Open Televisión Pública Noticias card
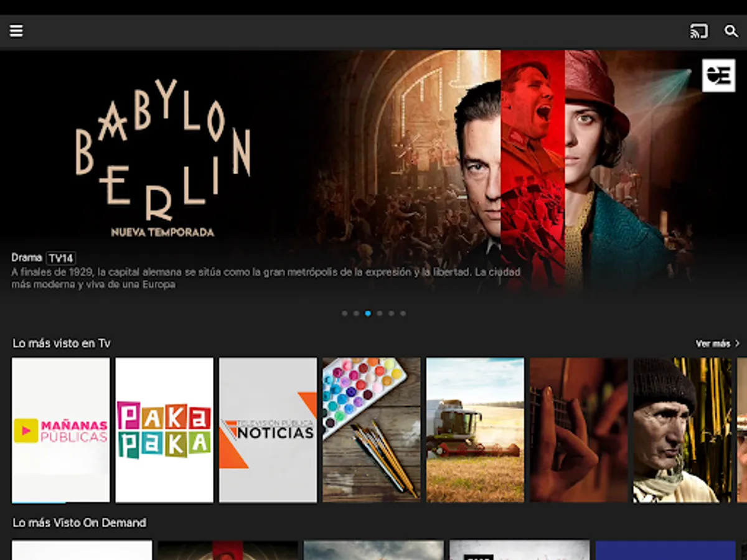Viewport: 747px width, 560px height. (x=268, y=430)
